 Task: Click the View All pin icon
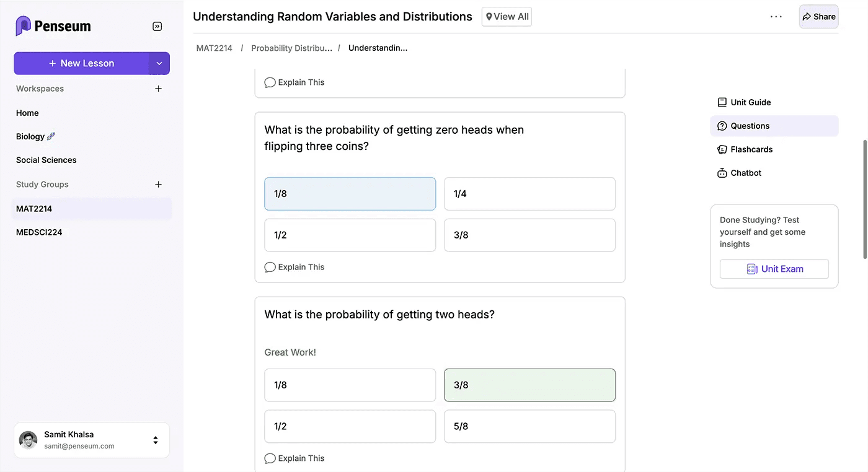489,17
